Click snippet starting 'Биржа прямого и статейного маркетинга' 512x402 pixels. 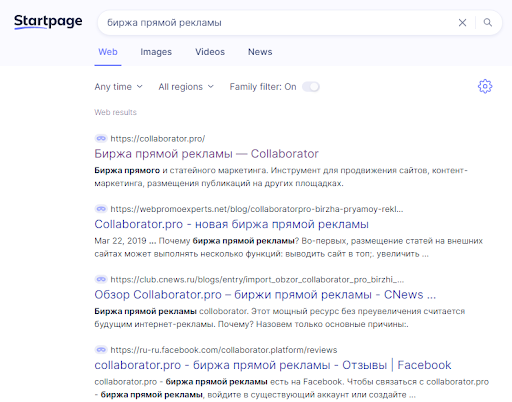click(281, 177)
